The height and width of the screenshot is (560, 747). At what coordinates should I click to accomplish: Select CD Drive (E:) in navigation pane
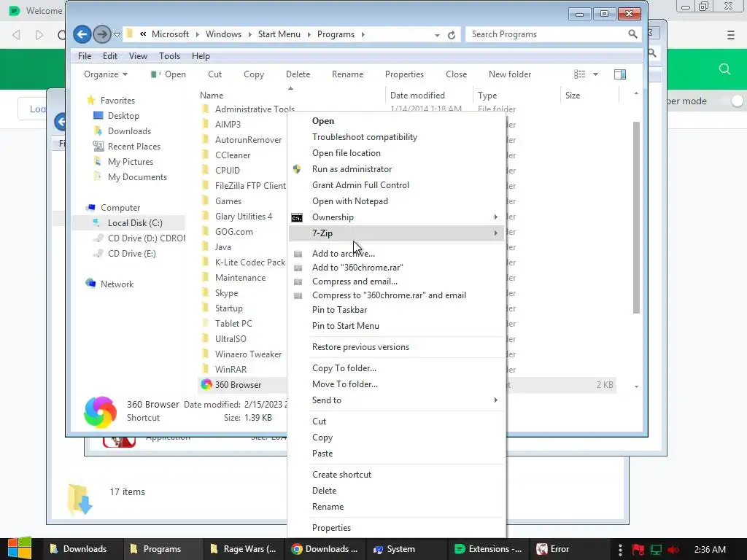131,253
